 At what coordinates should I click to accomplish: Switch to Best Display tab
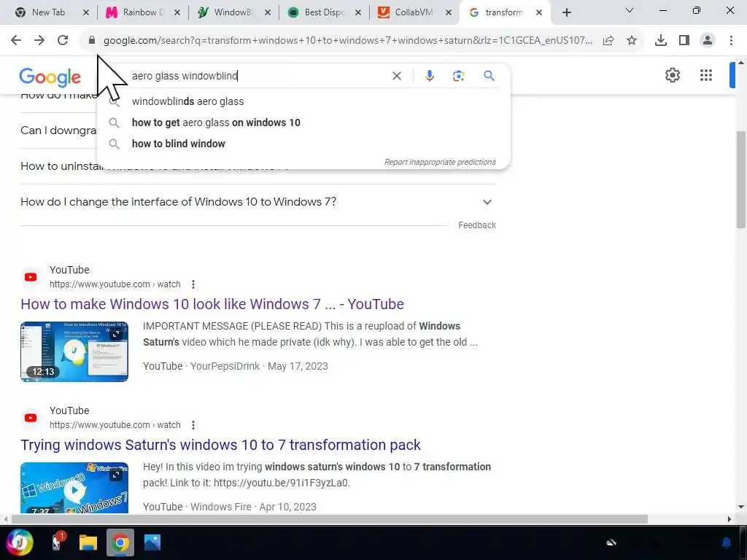point(324,12)
